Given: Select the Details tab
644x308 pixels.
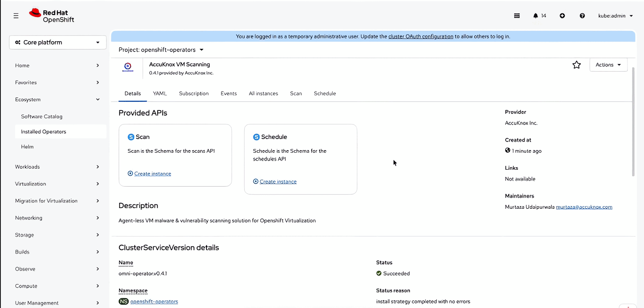Looking at the screenshot, I should 133,94.
